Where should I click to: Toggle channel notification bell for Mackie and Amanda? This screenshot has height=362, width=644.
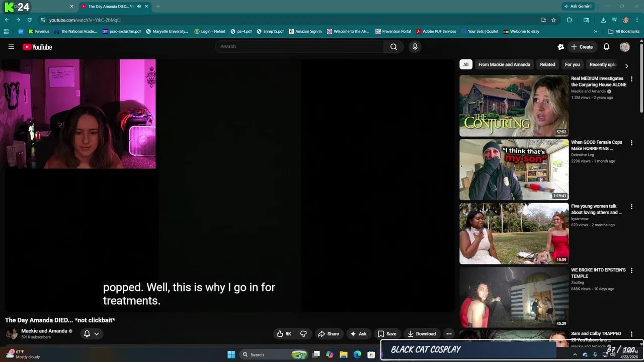point(87,334)
